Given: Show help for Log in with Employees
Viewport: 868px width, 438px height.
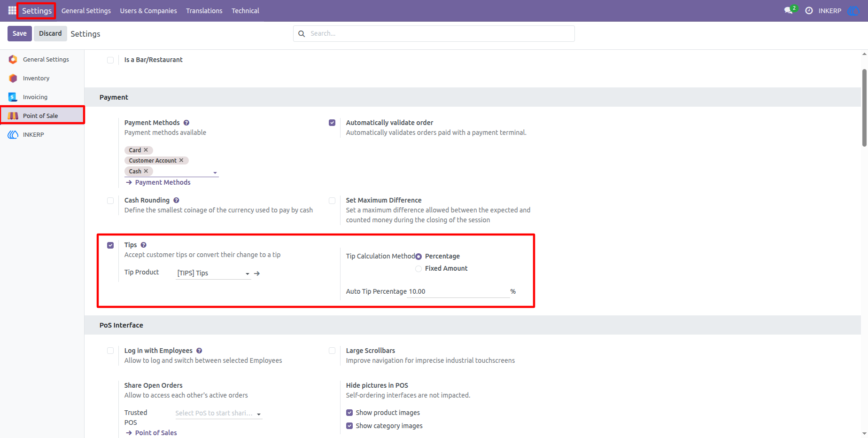Looking at the screenshot, I should click(x=199, y=351).
